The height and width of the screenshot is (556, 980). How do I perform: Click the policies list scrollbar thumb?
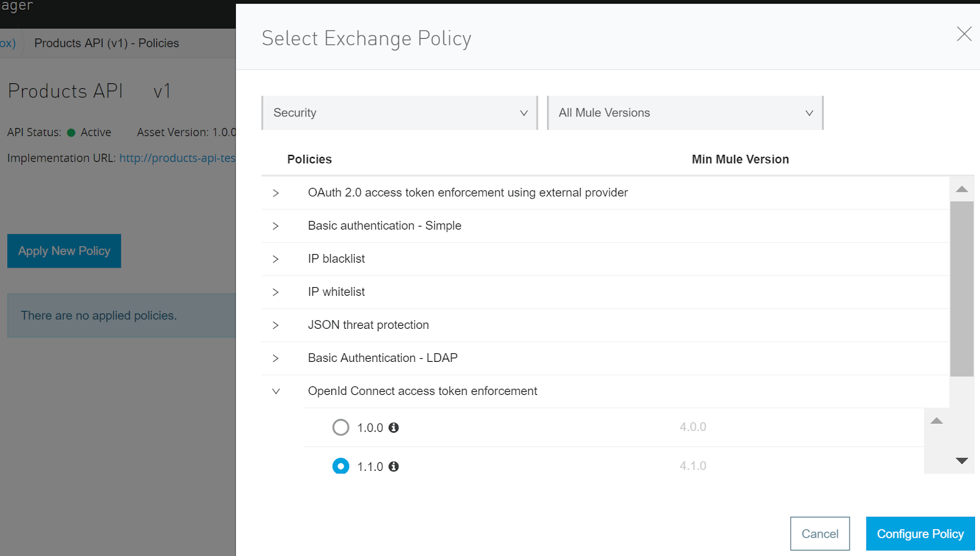point(962,288)
